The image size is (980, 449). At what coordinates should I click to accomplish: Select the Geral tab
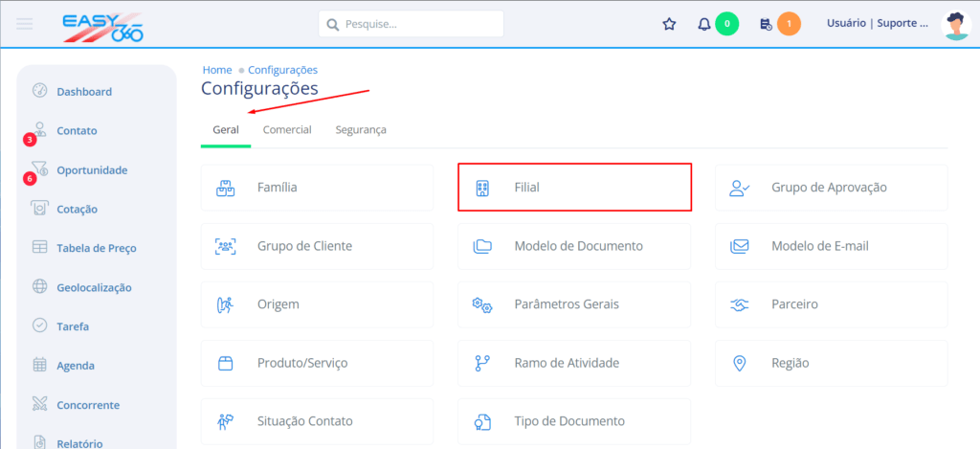[226, 130]
